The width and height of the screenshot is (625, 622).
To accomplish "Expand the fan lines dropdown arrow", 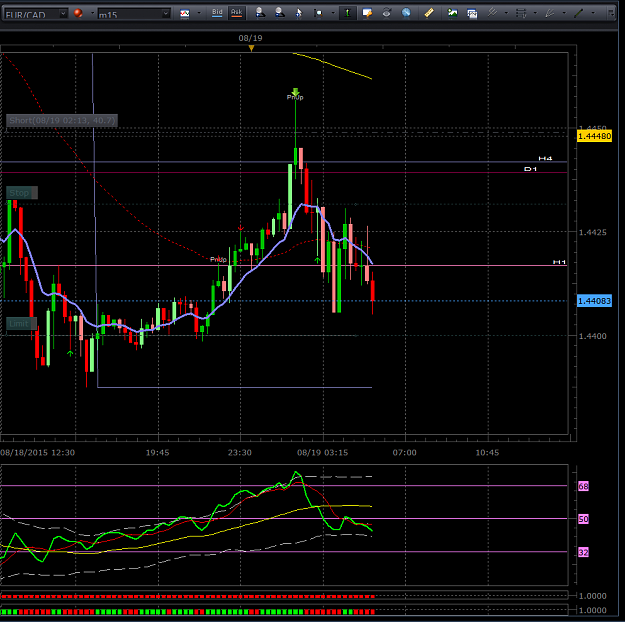I will 564,14.
